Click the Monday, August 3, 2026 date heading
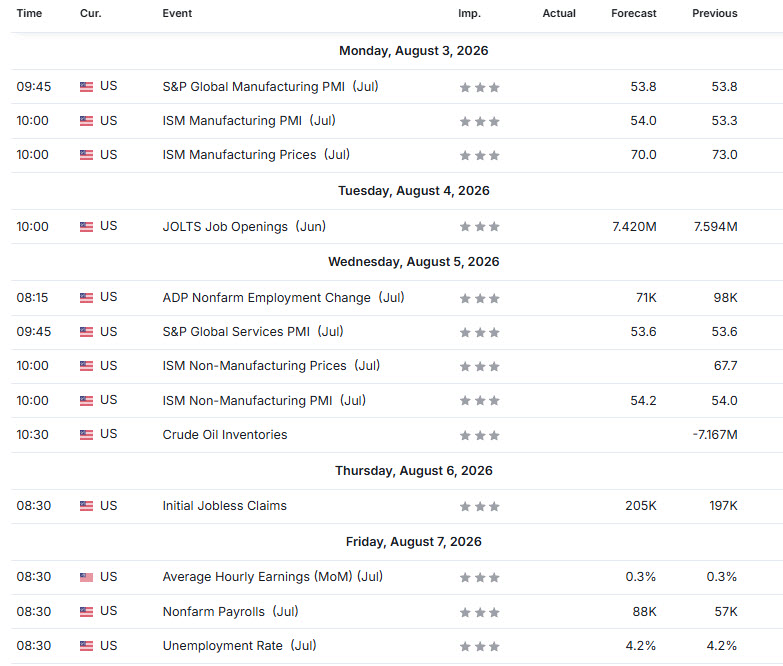 click(x=413, y=51)
